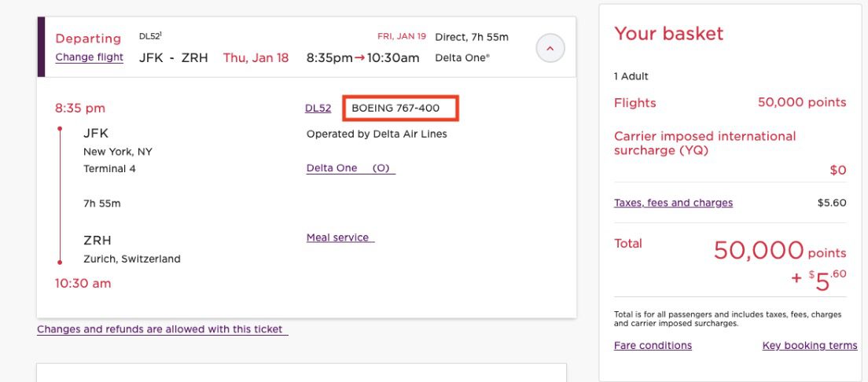The width and height of the screenshot is (868, 382).
Task: Open Key booking terms
Action: 809,346
